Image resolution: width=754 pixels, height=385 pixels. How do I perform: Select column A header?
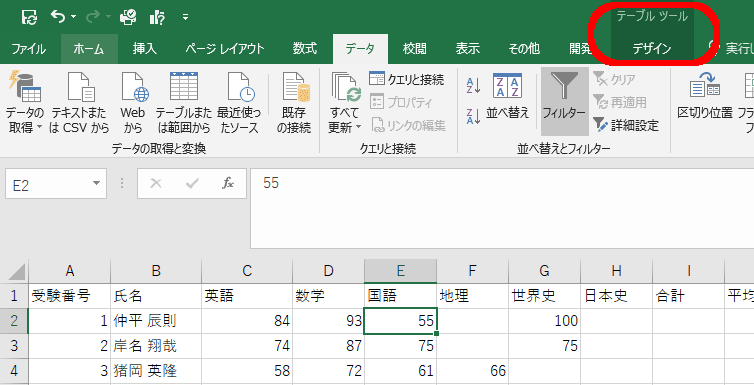pos(70,271)
